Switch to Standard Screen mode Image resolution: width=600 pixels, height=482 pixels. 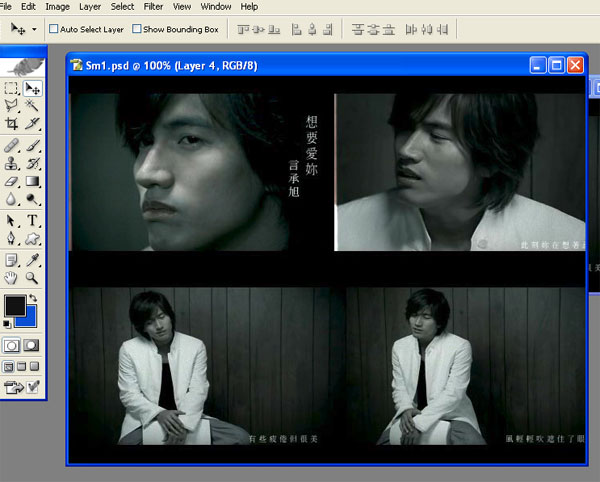pyautogui.click(x=8, y=367)
